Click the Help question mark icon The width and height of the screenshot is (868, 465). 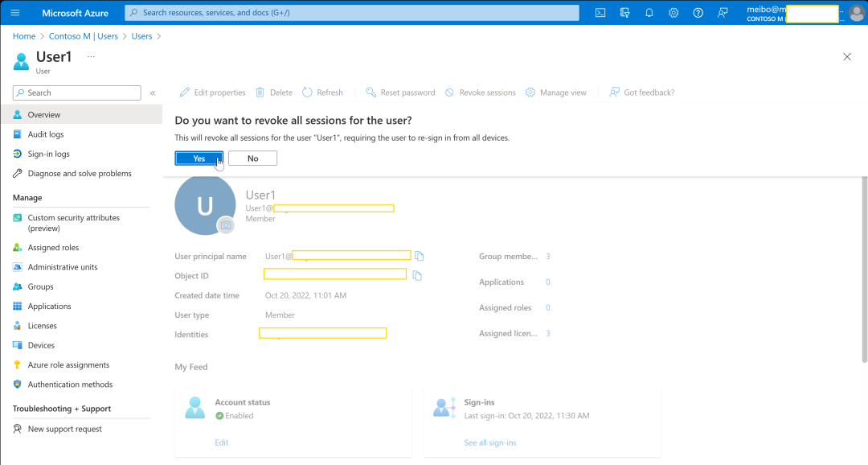[x=698, y=13]
